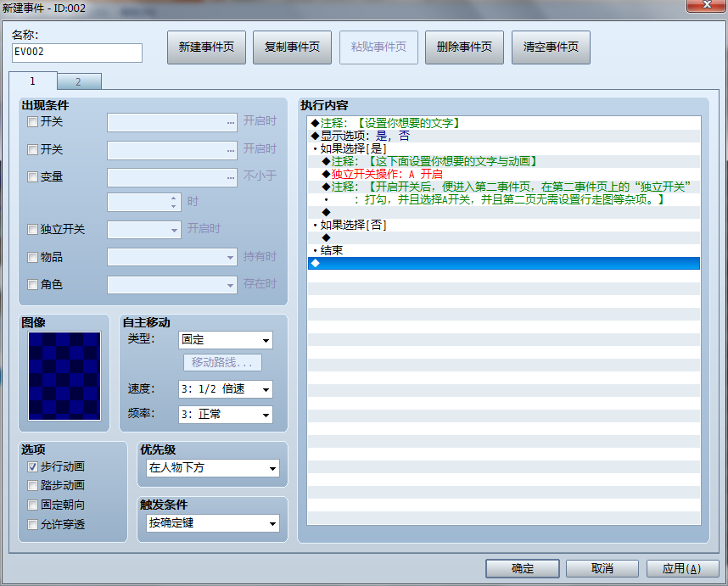
Task: Click the ellipsis on second 开关 field
Action: [x=231, y=151]
